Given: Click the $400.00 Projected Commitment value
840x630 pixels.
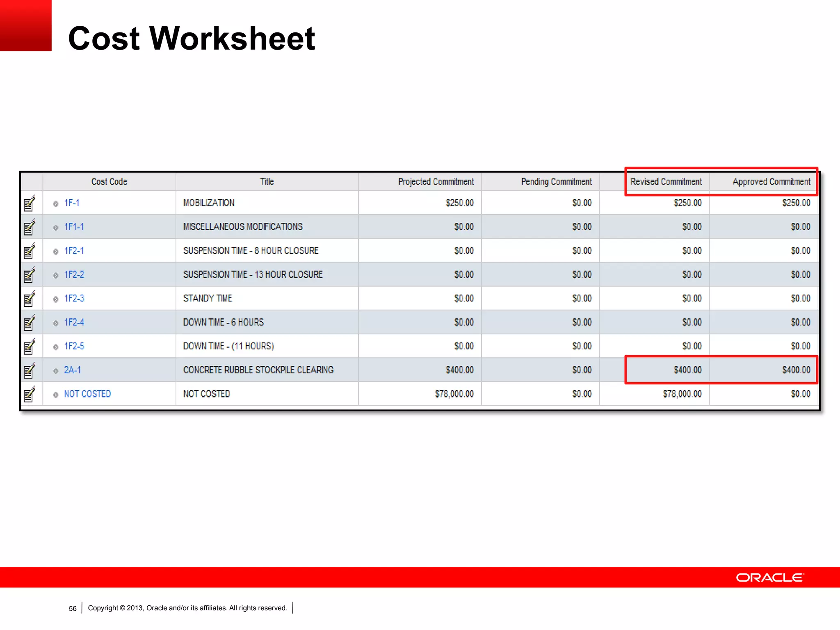Looking at the screenshot, I should (x=460, y=370).
